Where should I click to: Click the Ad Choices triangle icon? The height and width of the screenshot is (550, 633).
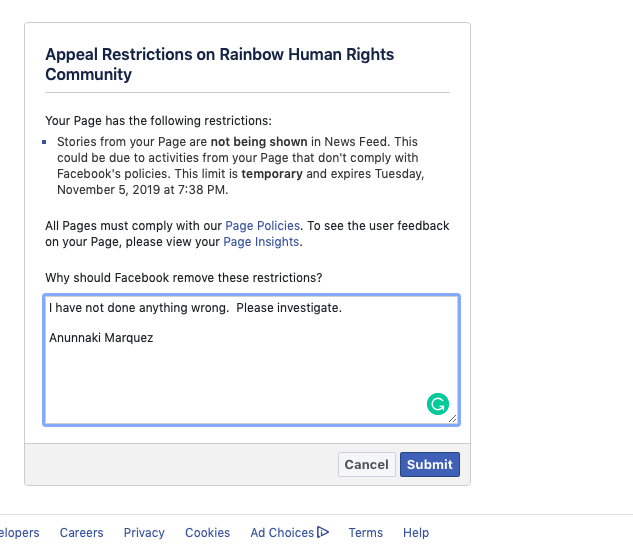[323, 532]
